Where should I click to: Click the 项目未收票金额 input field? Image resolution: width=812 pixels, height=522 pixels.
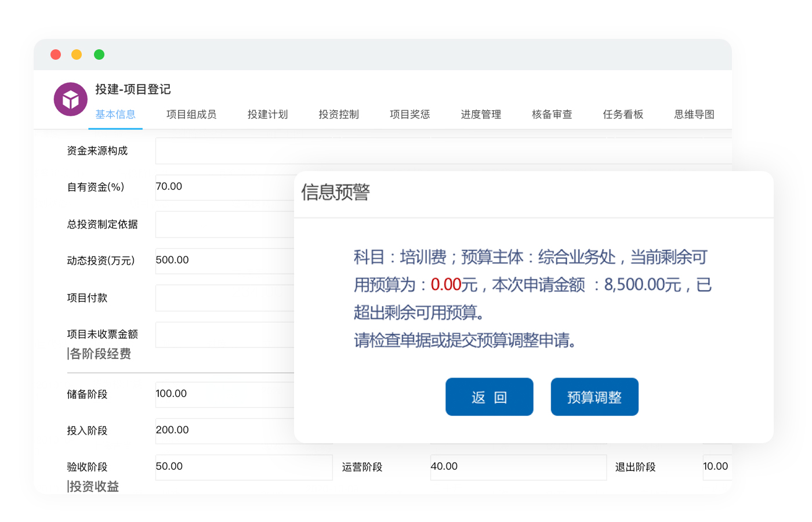click(x=225, y=335)
